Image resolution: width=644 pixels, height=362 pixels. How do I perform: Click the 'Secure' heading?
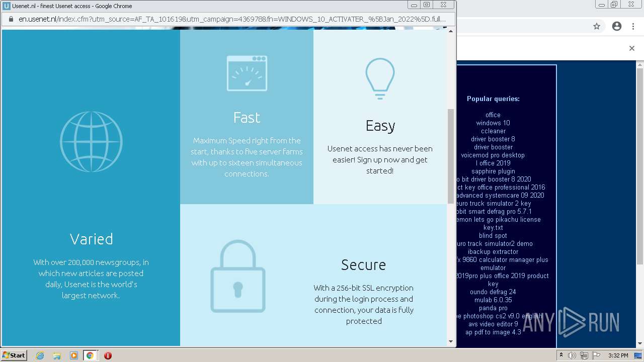363,264
